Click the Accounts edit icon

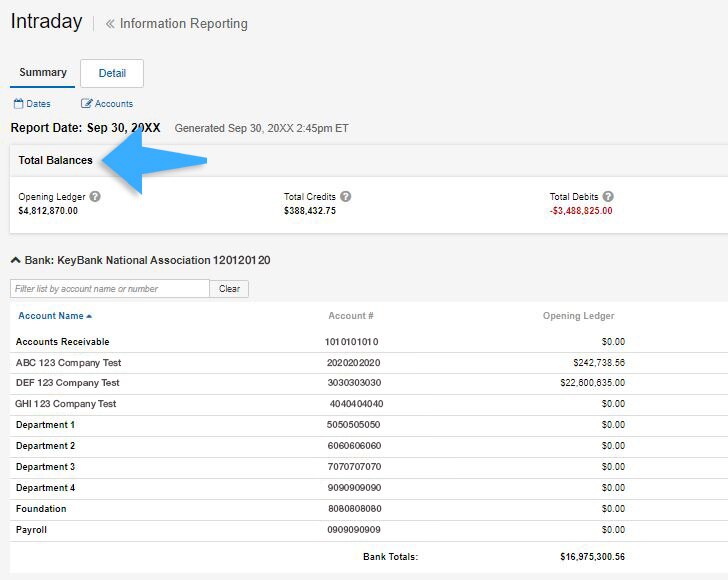pyautogui.click(x=86, y=104)
